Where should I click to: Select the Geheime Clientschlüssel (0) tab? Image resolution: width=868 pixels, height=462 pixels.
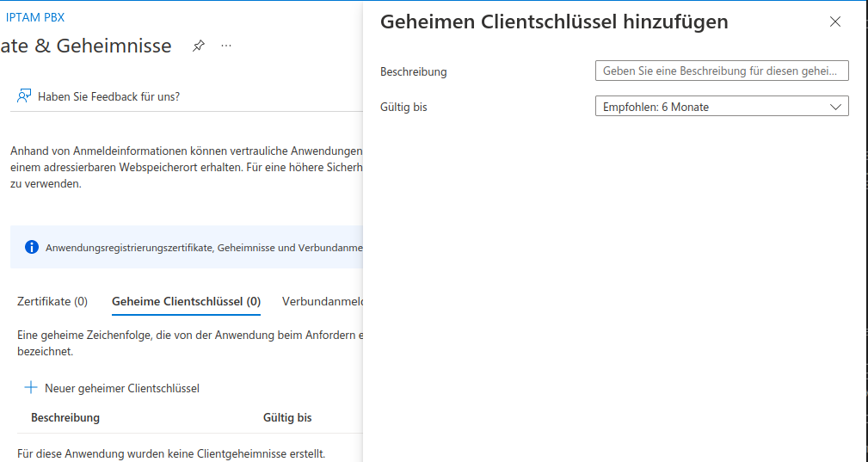pyautogui.click(x=186, y=301)
